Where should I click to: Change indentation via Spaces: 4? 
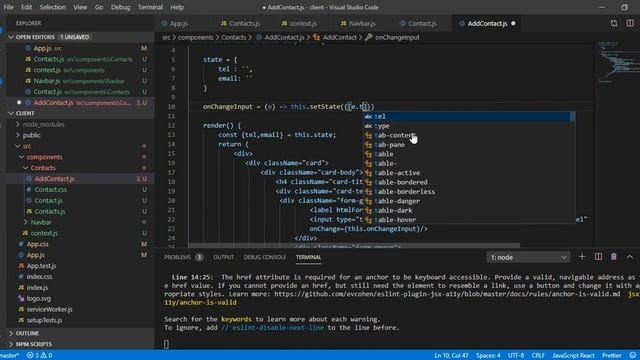pyautogui.click(x=488, y=356)
